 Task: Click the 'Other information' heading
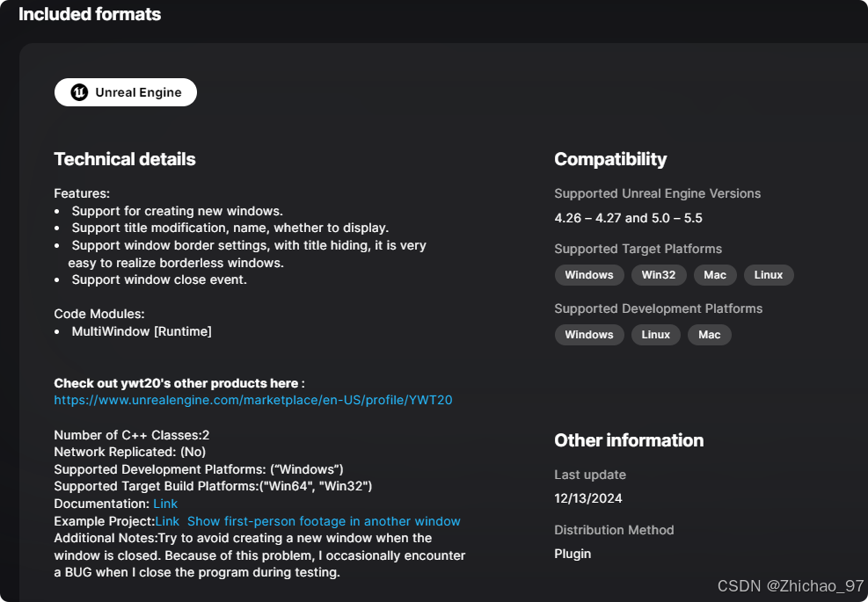(x=629, y=440)
